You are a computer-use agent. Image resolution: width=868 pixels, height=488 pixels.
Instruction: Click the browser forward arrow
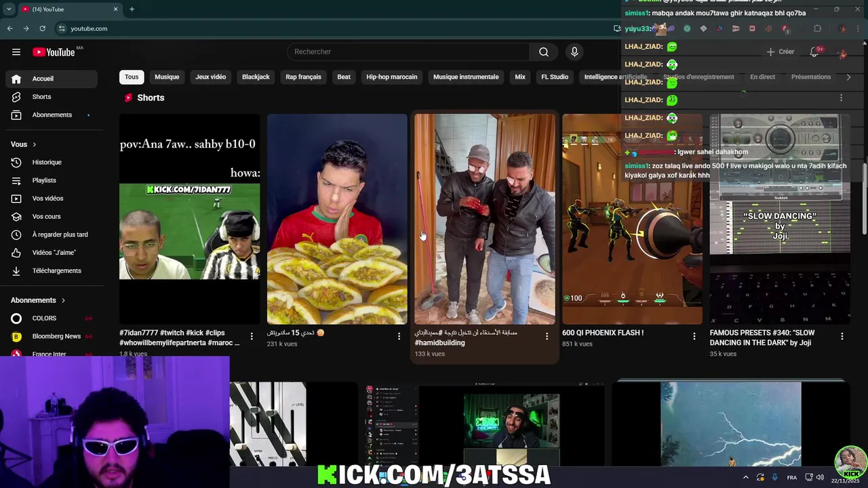pos(26,28)
